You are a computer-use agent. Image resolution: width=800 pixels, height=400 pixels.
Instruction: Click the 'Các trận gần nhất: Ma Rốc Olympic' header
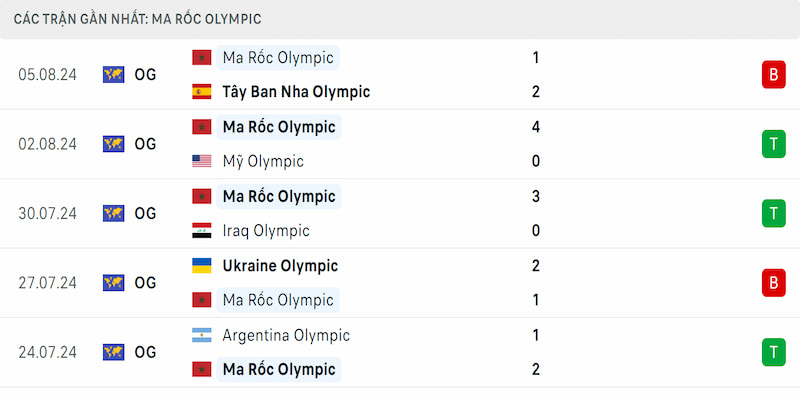tap(138, 19)
